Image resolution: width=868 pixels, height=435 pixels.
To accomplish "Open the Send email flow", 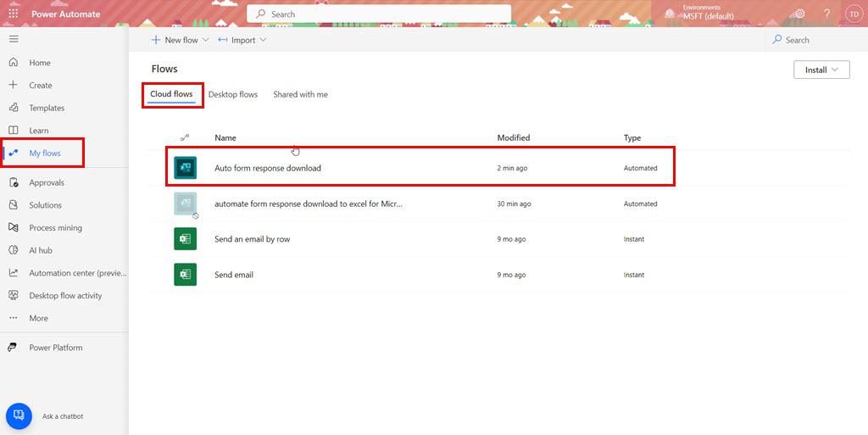I will (x=234, y=275).
